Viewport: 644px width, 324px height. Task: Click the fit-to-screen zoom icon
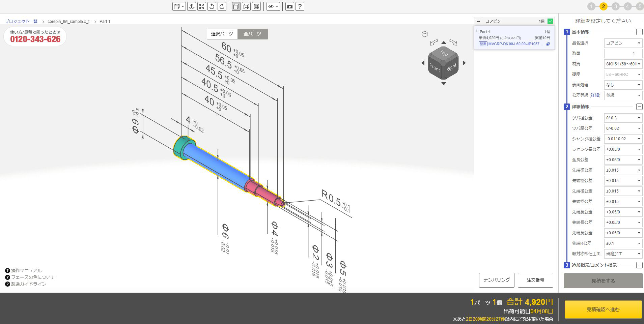pos(201,6)
